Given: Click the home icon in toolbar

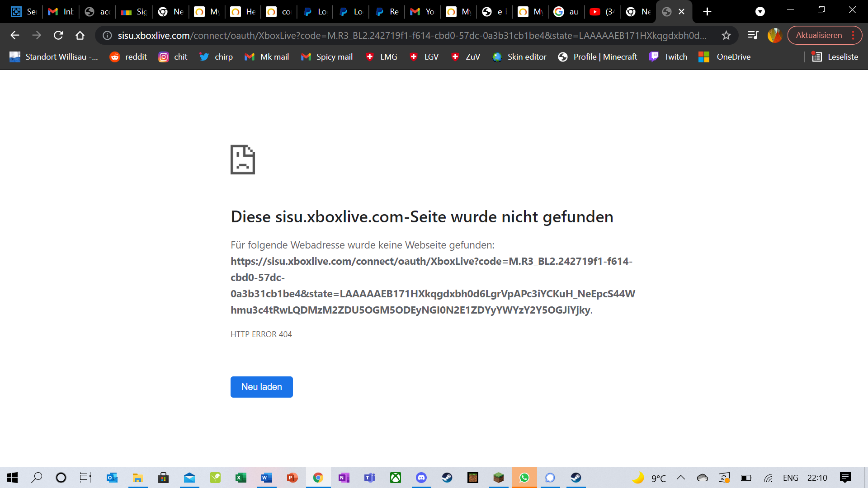Looking at the screenshot, I should click(x=80, y=35).
